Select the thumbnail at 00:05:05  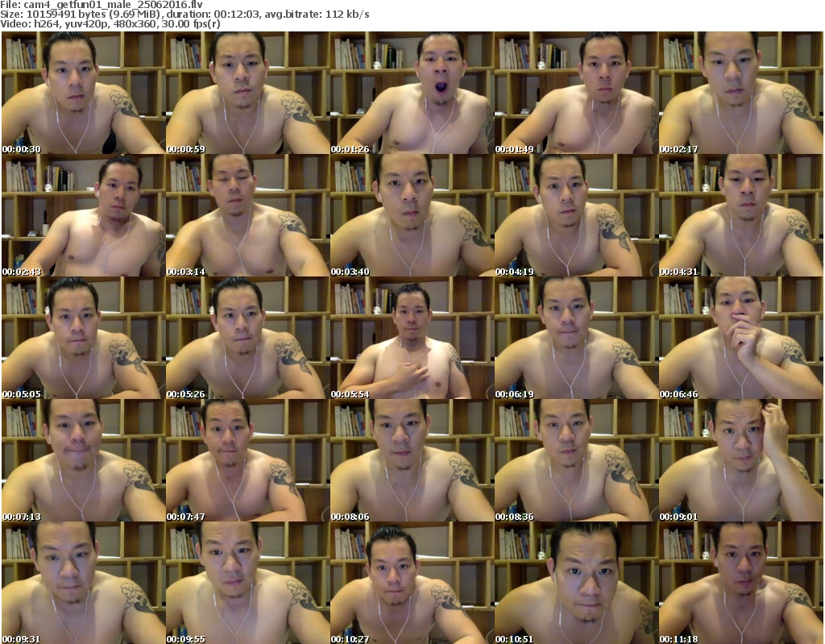point(83,338)
